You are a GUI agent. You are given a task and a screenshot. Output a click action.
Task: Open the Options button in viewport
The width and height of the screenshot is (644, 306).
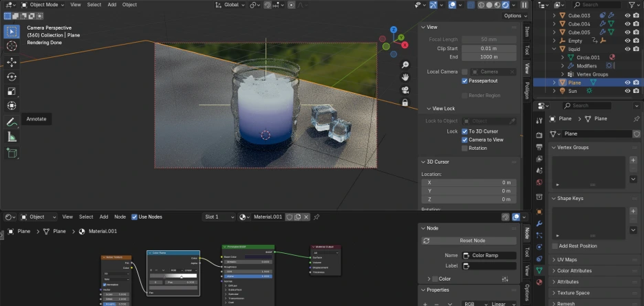point(515,16)
